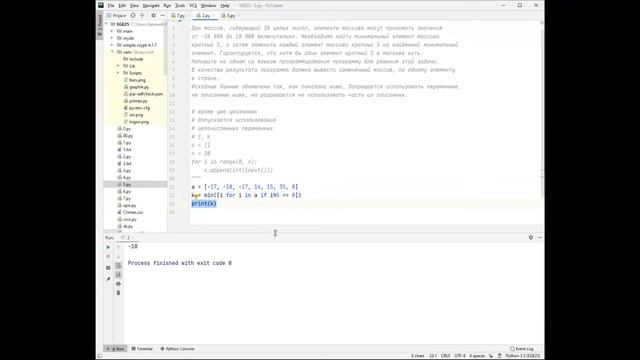Select 00.py in project tree

pyautogui.click(x=125, y=136)
